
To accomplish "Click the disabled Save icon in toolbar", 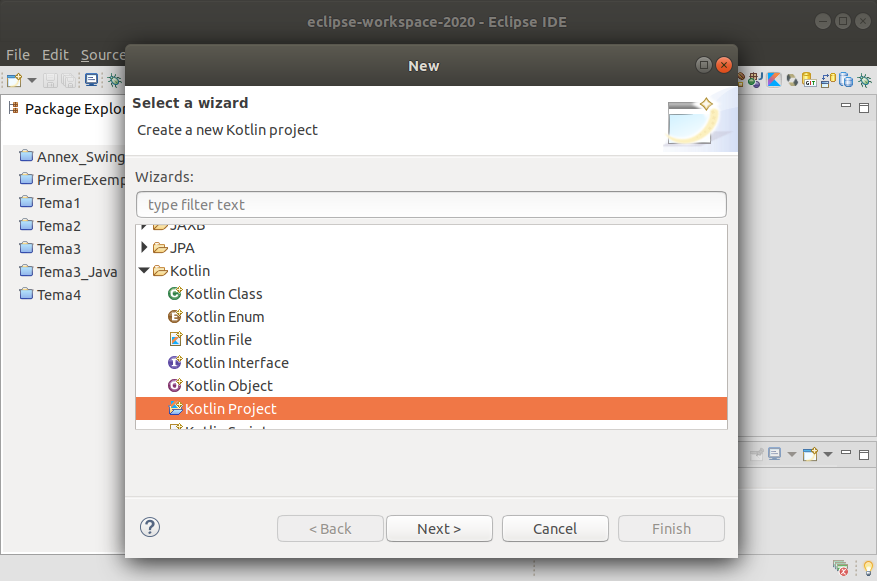I will pos(50,81).
